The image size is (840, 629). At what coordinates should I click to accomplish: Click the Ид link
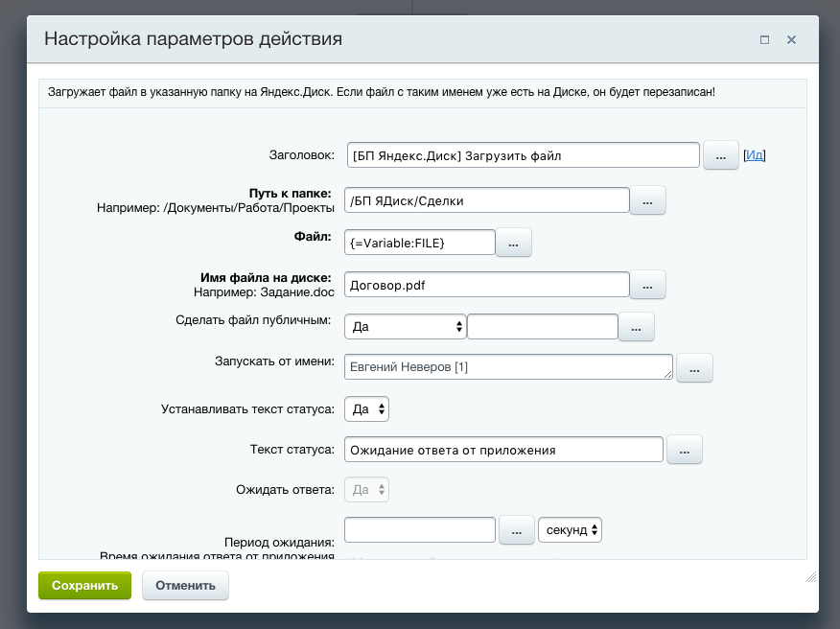tap(755, 155)
